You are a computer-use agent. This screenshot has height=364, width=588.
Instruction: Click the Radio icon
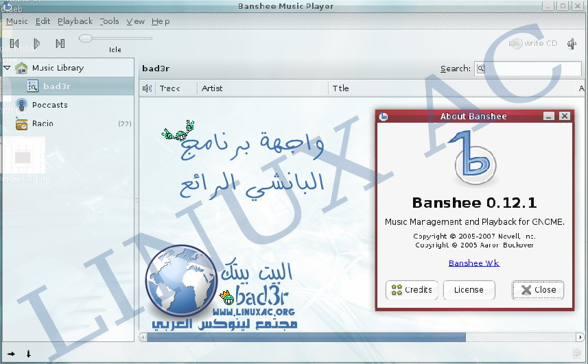(x=21, y=123)
